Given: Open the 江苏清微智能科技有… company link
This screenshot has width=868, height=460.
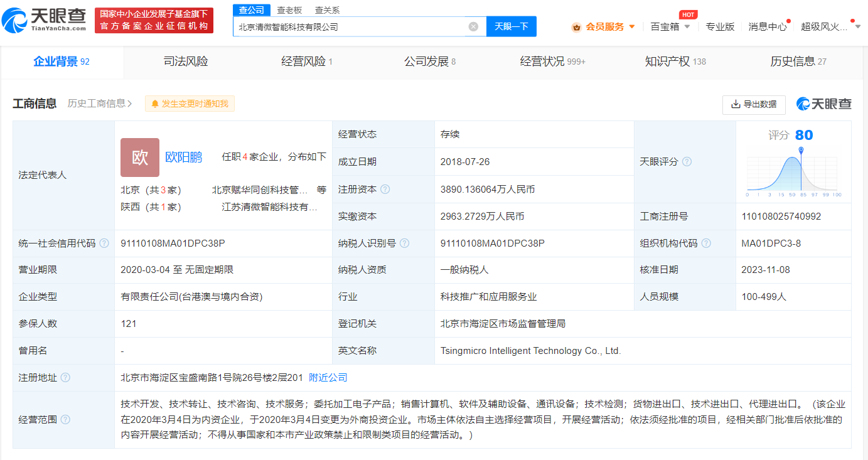Looking at the screenshot, I should tap(269, 206).
